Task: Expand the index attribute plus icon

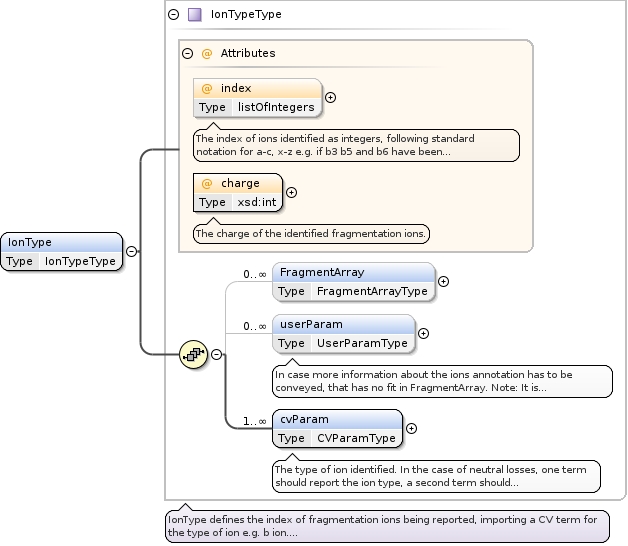Action: click(330, 98)
